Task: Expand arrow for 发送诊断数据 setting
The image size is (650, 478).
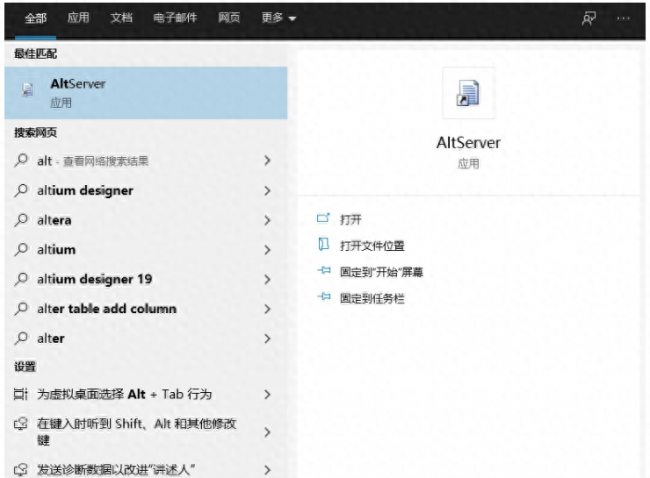Action: pos(267,470)
